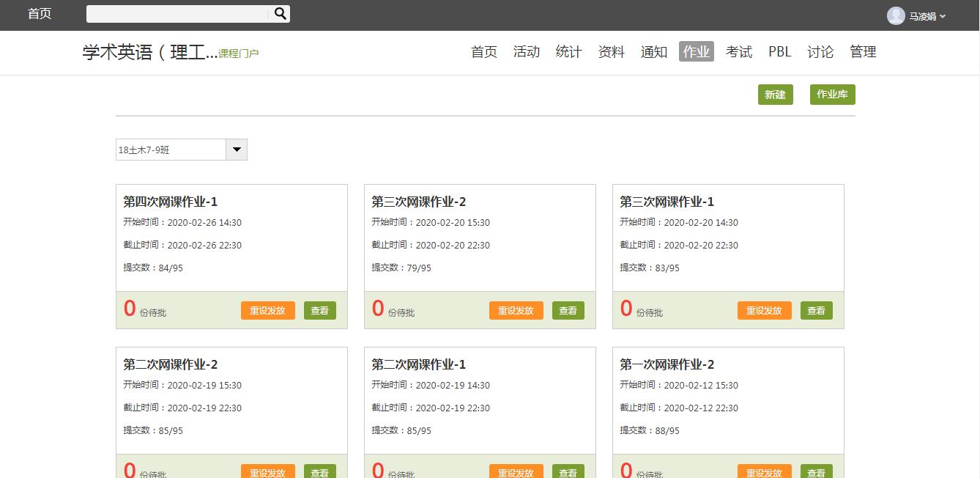Open the 课程门户 link
The image size is (980, 478).
pos(239,54)
